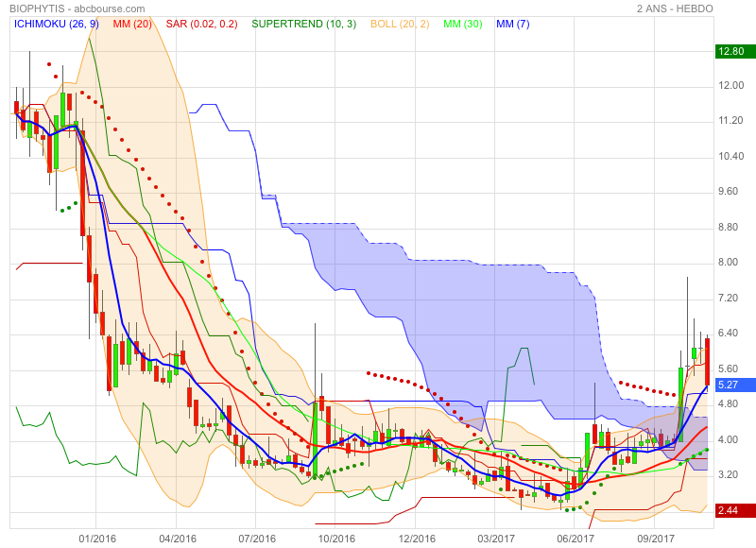This screenshot has width=756, height=548.
Task: Click the BIOPHYTIS - abcbourse.com chart title
Action: coord(77,9)
